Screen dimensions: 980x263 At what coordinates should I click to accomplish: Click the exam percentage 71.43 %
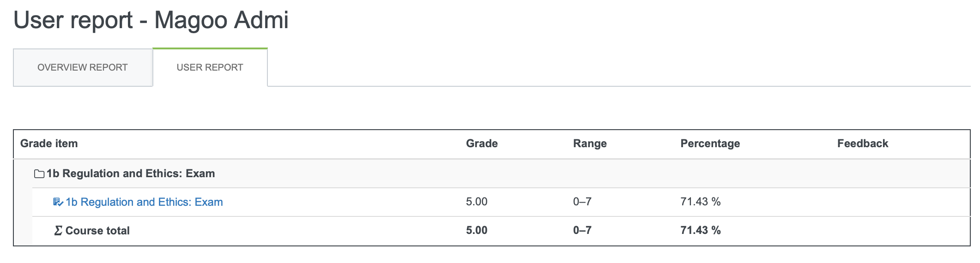[x=701, y=202]
